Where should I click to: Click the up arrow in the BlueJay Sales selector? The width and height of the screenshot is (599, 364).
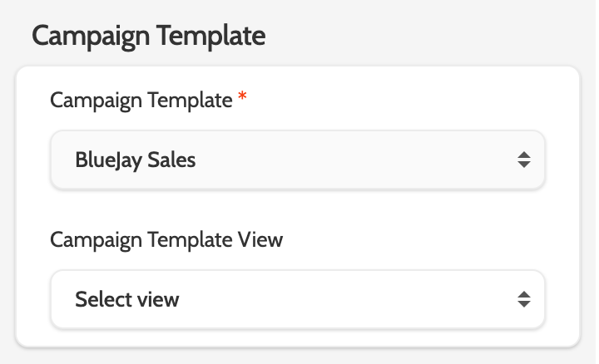tap(523, 155)
